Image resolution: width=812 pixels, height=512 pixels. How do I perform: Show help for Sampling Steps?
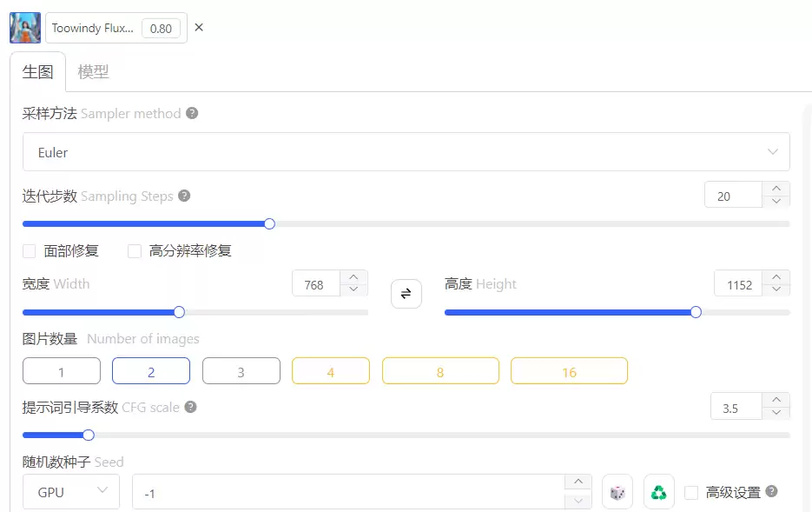[x=184, y=196]
